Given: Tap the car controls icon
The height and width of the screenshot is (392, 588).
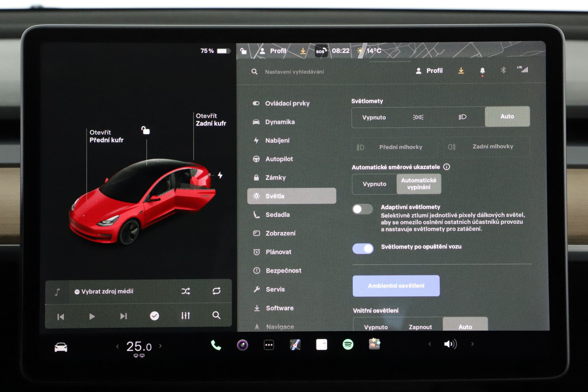Looking at the screenshot, I should pyautogui.click(x=61, y=347).
